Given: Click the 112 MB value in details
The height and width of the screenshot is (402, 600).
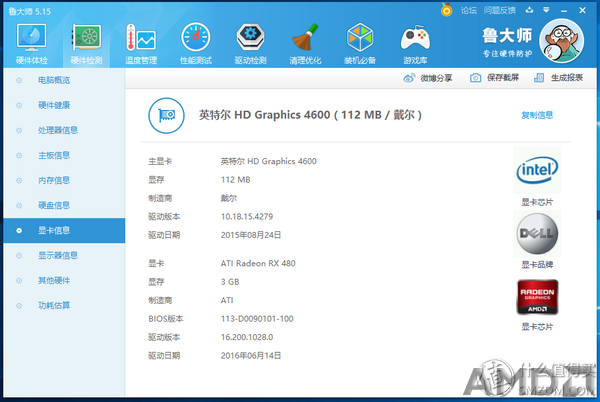Looking at the screenshot, I should coord(236,180).
